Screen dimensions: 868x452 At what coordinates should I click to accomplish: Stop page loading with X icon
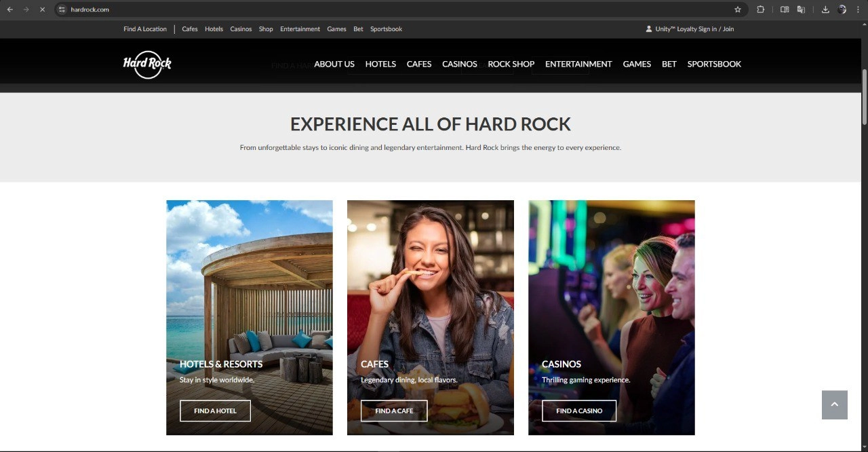[42, 10]
